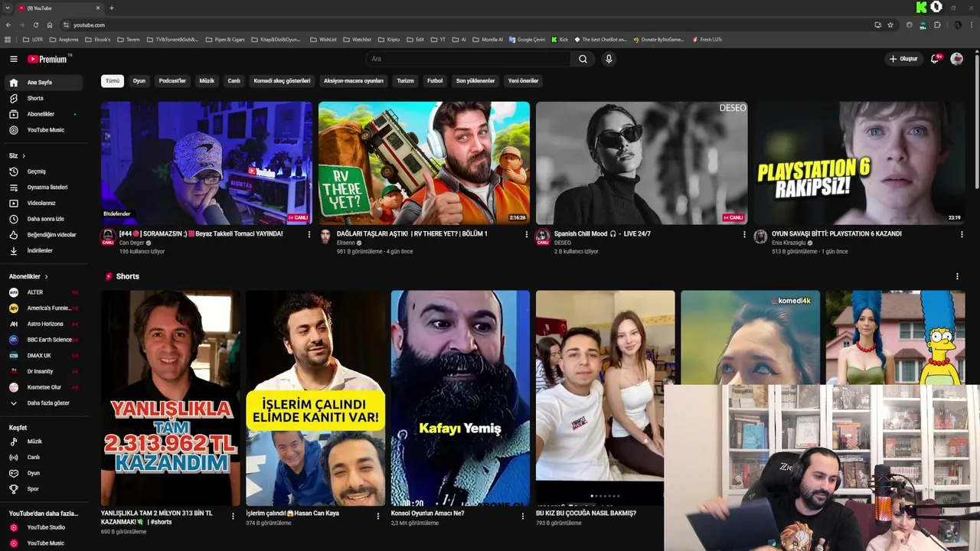The width and height of the screenshot is (980, 551).
Task: Expand the Siz section chevron
Action: coord(24,155)
